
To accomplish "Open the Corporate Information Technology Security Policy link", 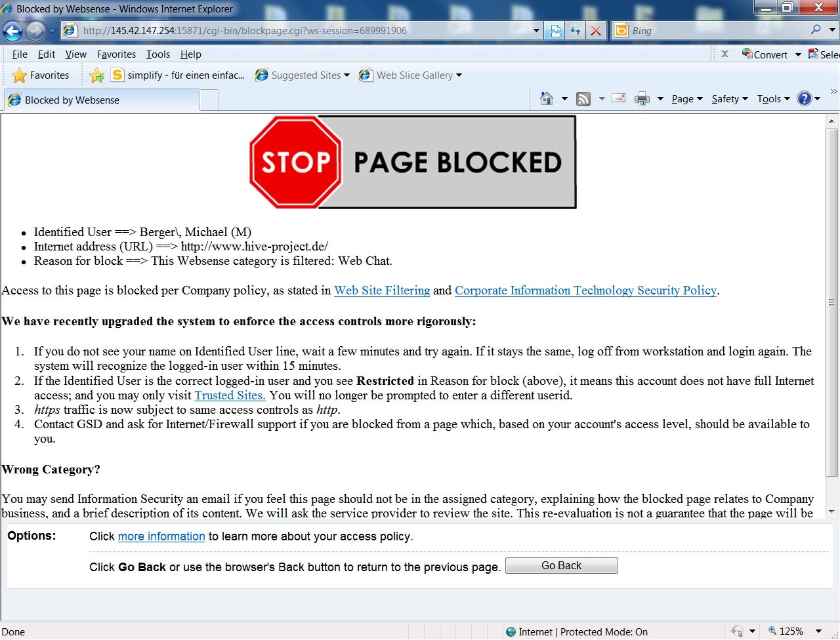I will [x=585, y=290].
